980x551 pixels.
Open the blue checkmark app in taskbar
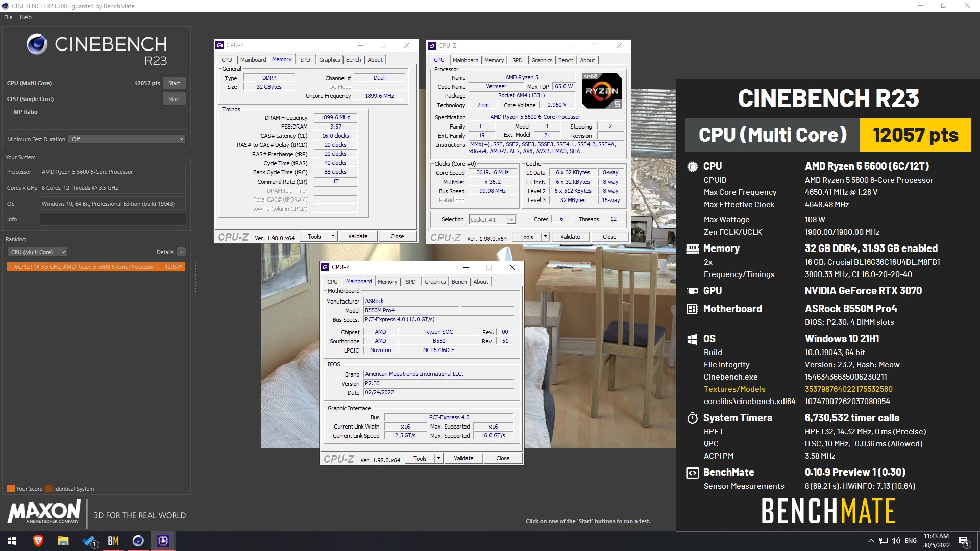click(x=89, y=541)
